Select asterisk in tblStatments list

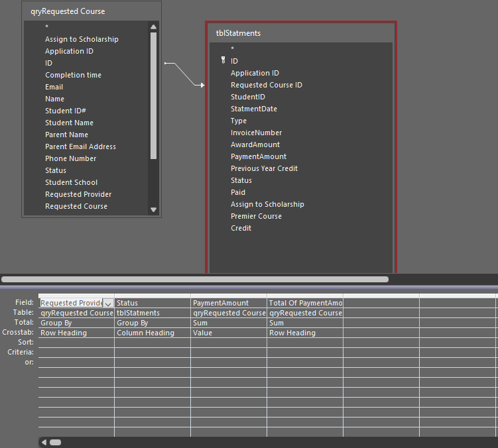pyautogui.click(x=233, y=49)
